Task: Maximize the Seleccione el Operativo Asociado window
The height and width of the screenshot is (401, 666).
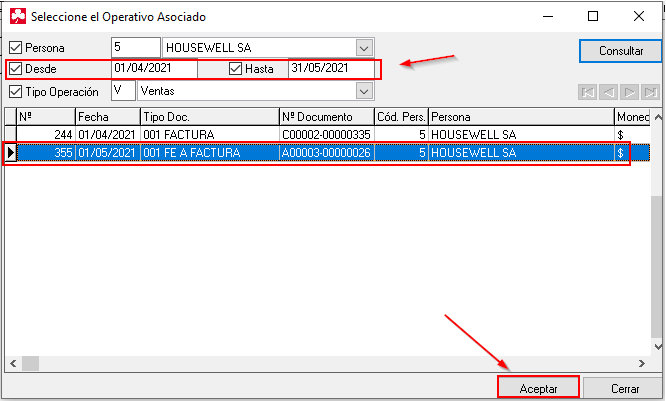Action: coord(593,16)
